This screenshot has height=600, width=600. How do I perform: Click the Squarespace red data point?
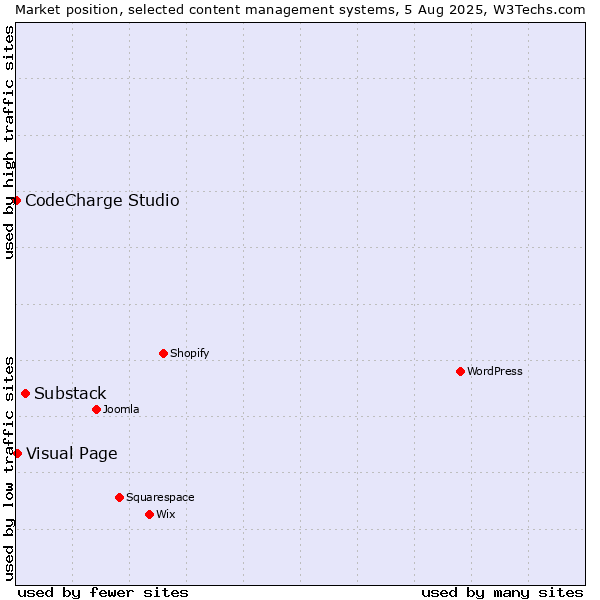(x=119, y=497)
